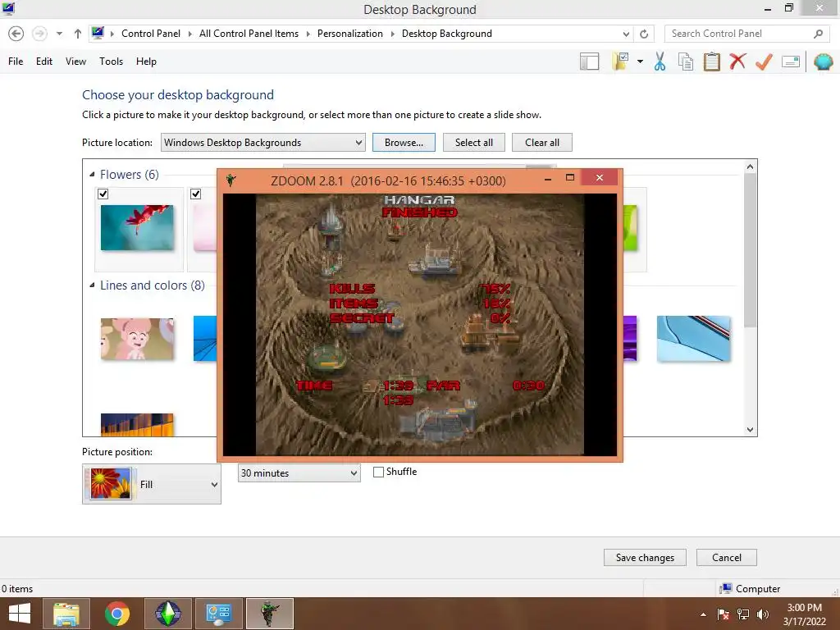Show hidden tray icons arrow
This screenshot has width=840, height=630.
click(x=703, y=614)
